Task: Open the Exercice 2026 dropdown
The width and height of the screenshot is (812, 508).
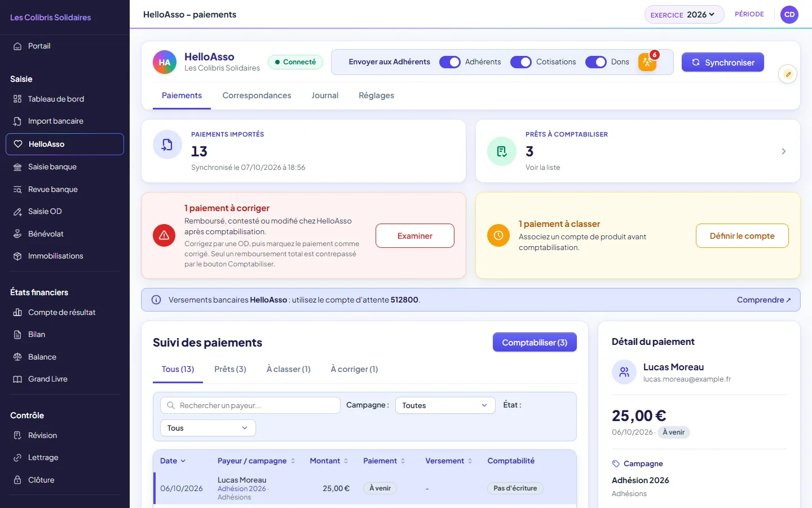Action: (x=684, y=15)
